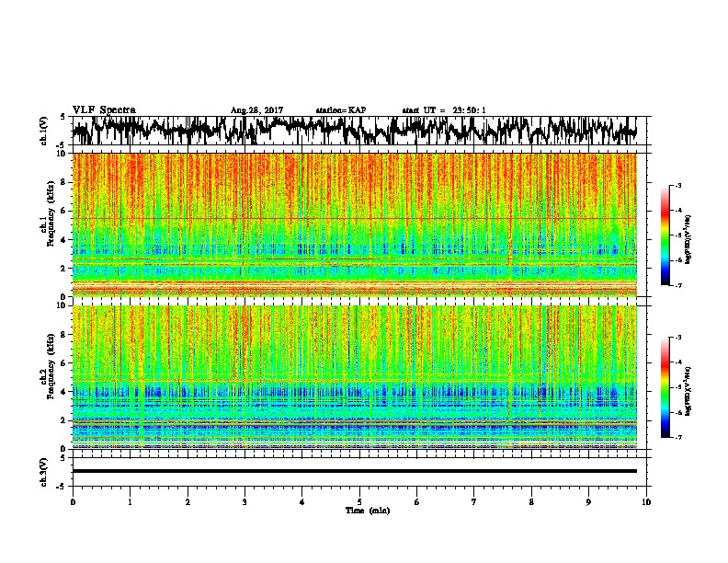
Task: Click inside the ch.1 spectrogram panel
Action: [x=355, y=224]
